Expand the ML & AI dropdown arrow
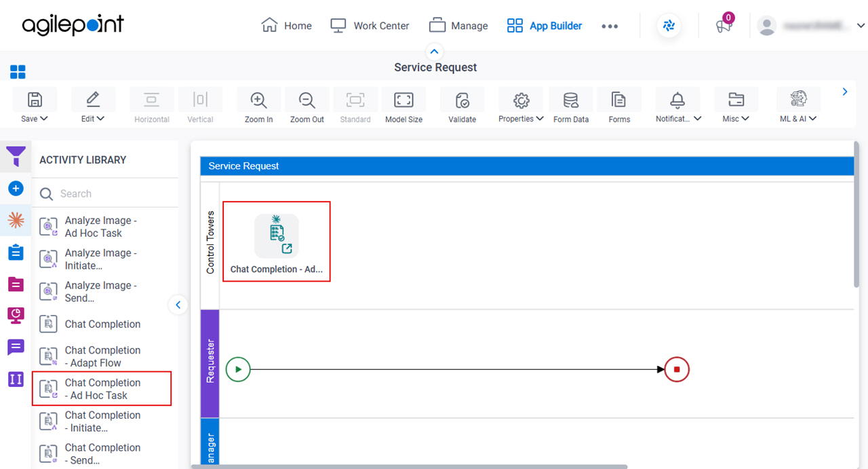The width and height of the screenshot is (868, 469). coord(813,119)
